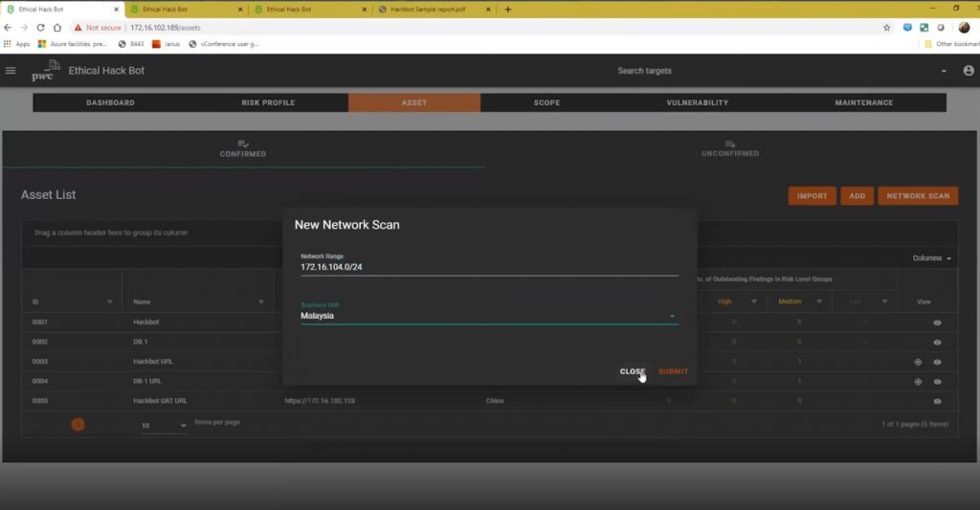Close the New Network Scan dialog
This screenshot has width=980, height=510.
[633, 371]
